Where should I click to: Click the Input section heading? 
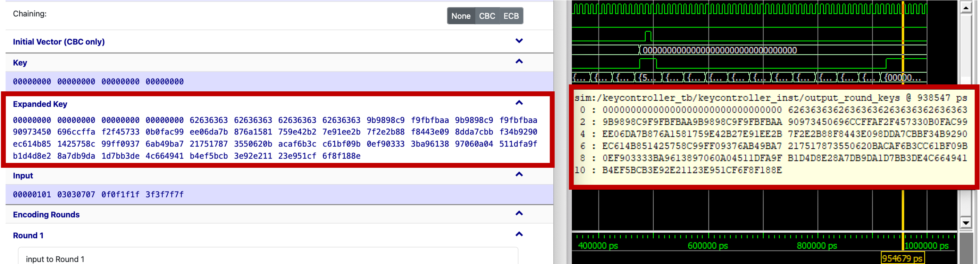23,176
